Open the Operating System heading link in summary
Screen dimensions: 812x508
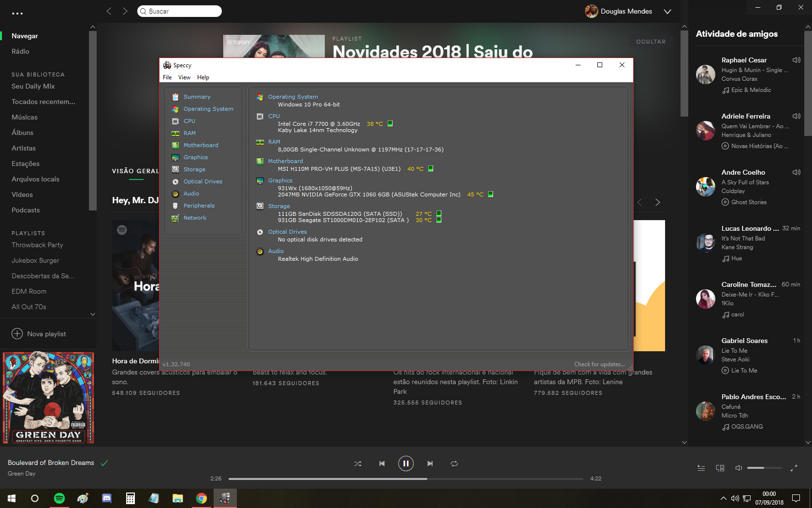point(293,97)
